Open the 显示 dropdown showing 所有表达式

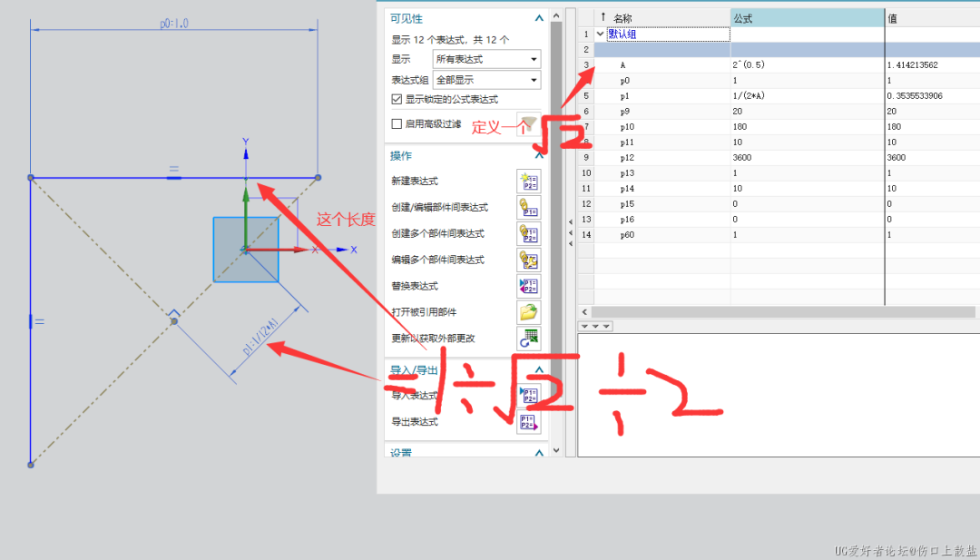click(486, 59)
